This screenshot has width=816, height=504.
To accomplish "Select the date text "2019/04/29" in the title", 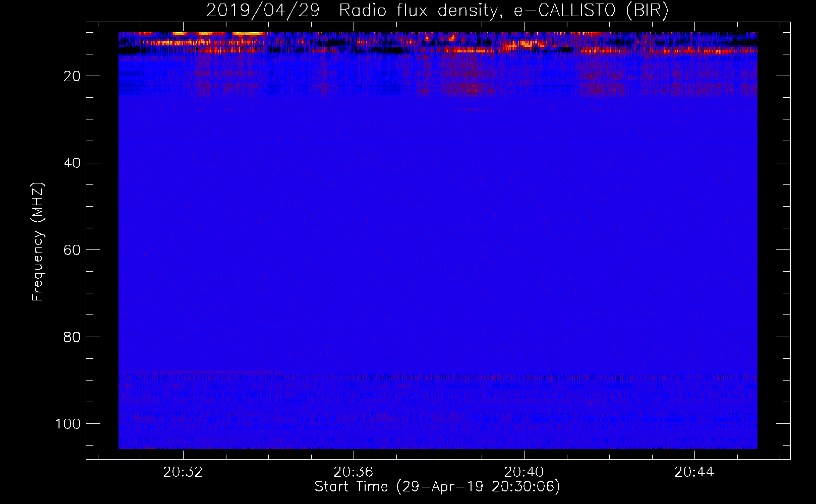I will click(263, 11).
